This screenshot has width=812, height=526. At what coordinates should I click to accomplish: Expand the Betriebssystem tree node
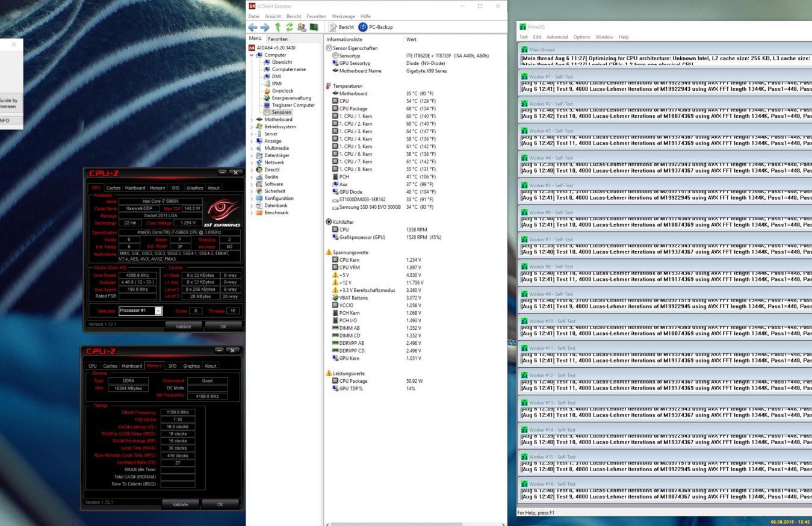(252, 127)
